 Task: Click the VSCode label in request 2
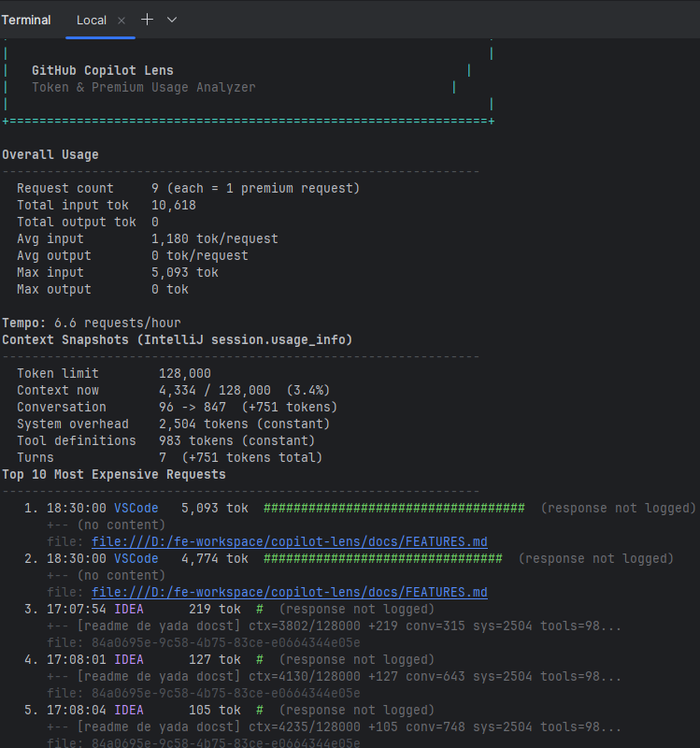pos(136,558)
